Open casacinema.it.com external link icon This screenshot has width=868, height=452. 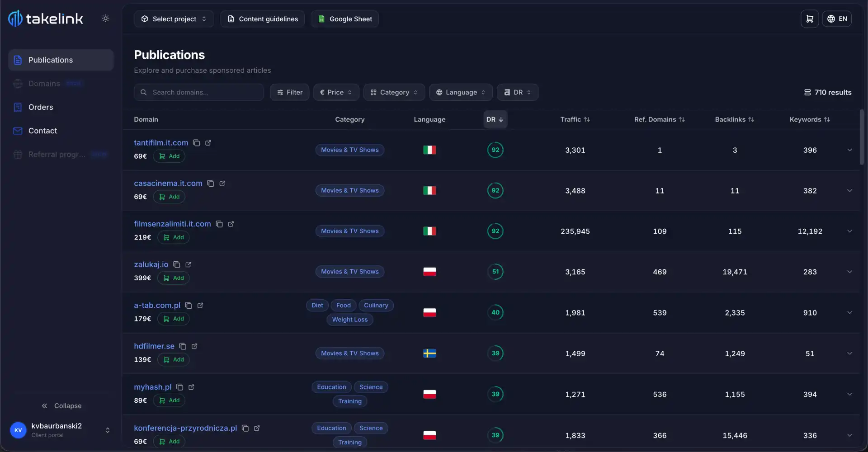point(222,184)
